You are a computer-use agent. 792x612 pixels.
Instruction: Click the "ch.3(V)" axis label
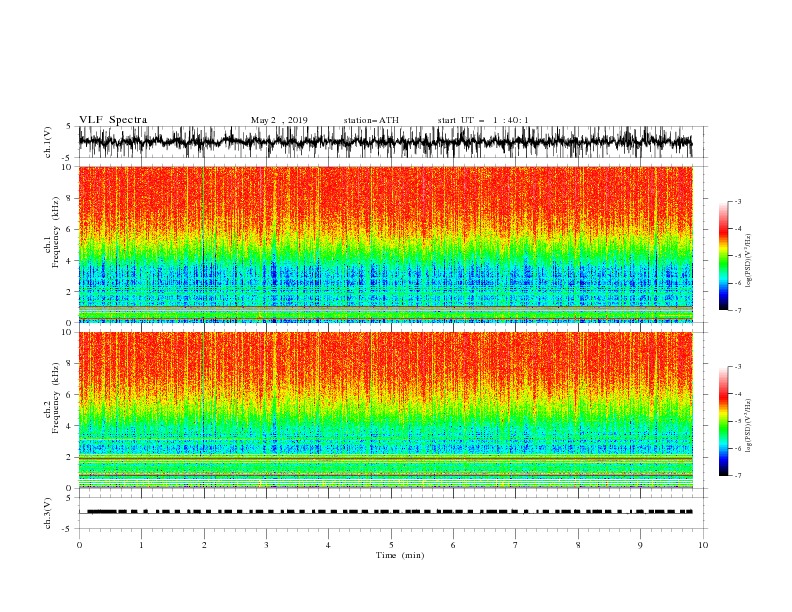click(48, 513)
